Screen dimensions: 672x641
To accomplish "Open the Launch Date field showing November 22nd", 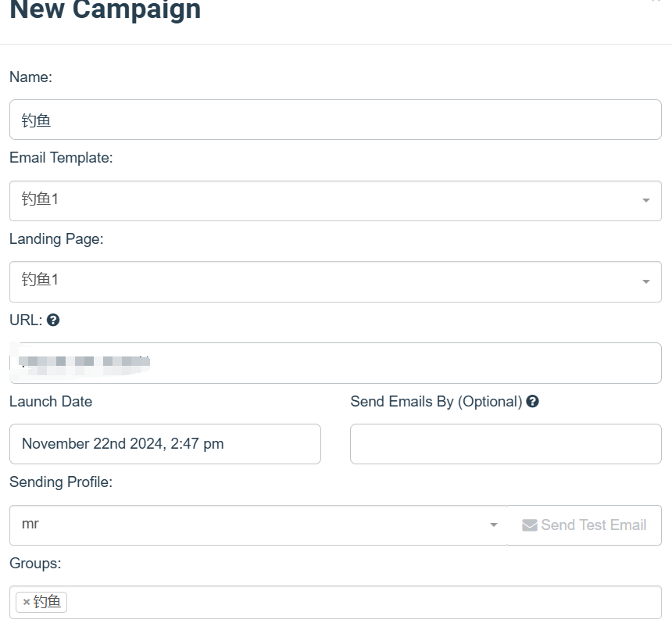I will tap(165, 444).
